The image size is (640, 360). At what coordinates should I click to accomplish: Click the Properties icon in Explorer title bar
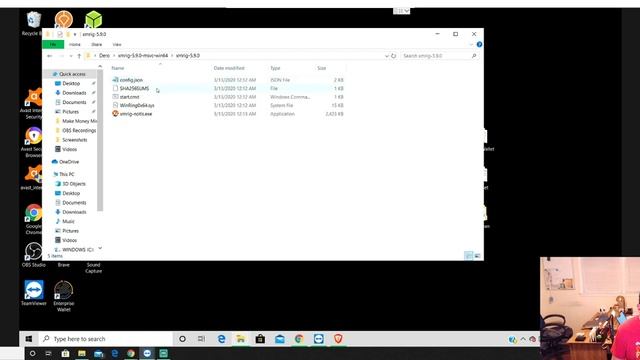[60, 34]
